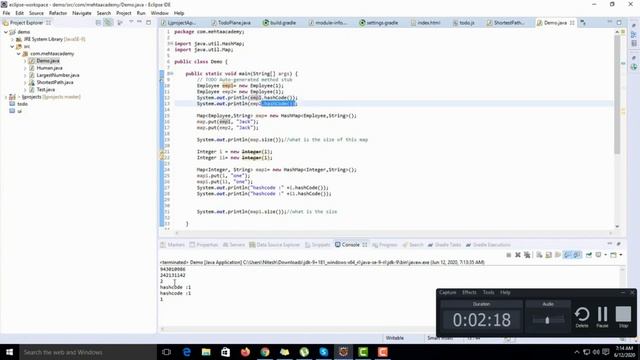Collapse com.mehtaacademy package

pyautogui.click(x=19, y=53)
